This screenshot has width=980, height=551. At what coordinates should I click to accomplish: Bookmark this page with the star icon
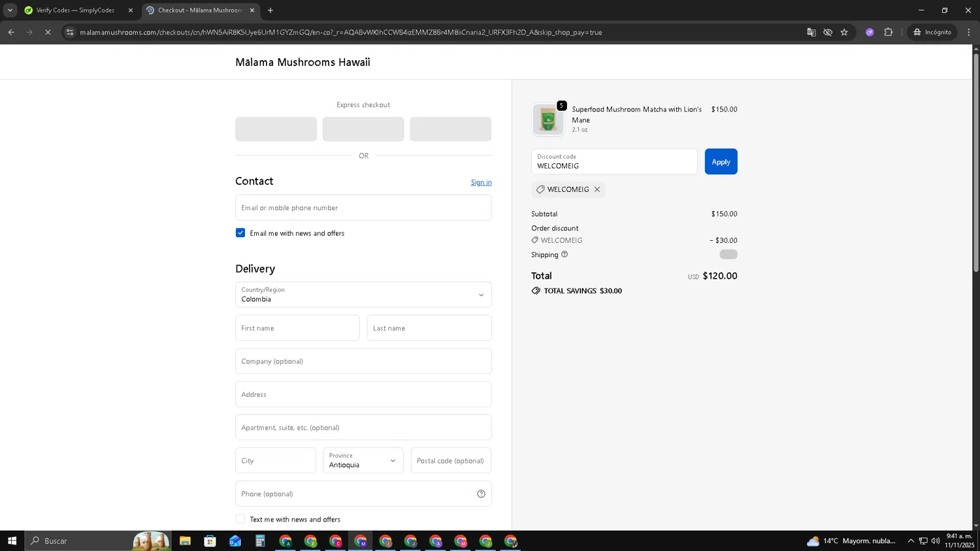click(x=844, y=32)
